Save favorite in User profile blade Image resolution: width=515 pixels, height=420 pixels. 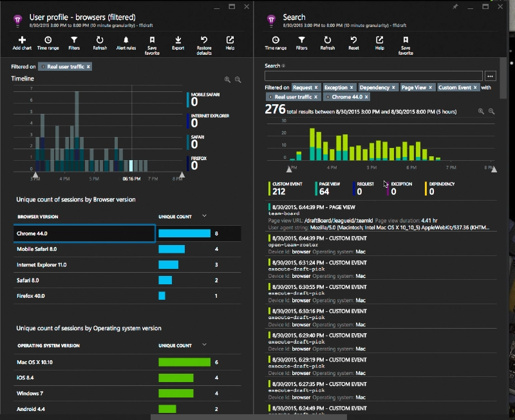[x=152, y=46]
